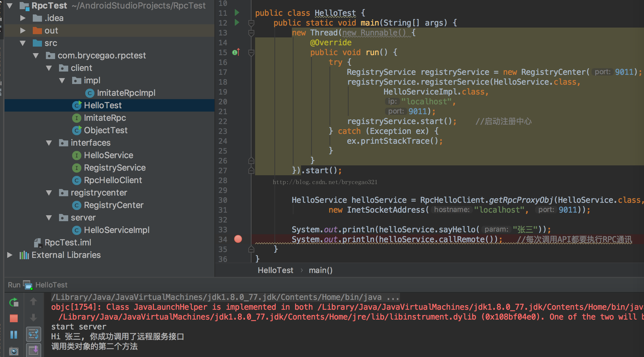Click External Libraries bar-chart icon
This screenshot has height=357, width=644.
click(24, 255)
